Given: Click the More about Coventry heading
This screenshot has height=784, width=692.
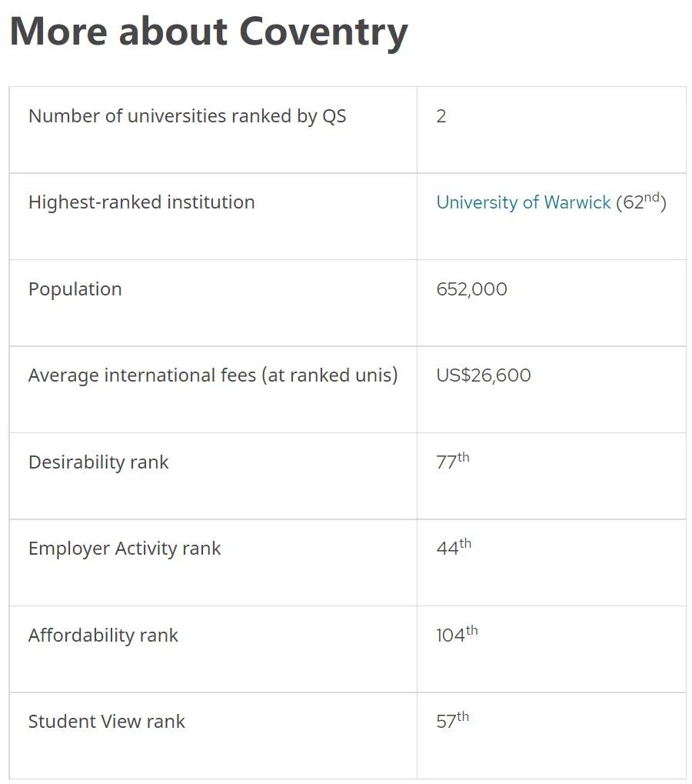Looking at the screenshot, I should tap(209, 32).
